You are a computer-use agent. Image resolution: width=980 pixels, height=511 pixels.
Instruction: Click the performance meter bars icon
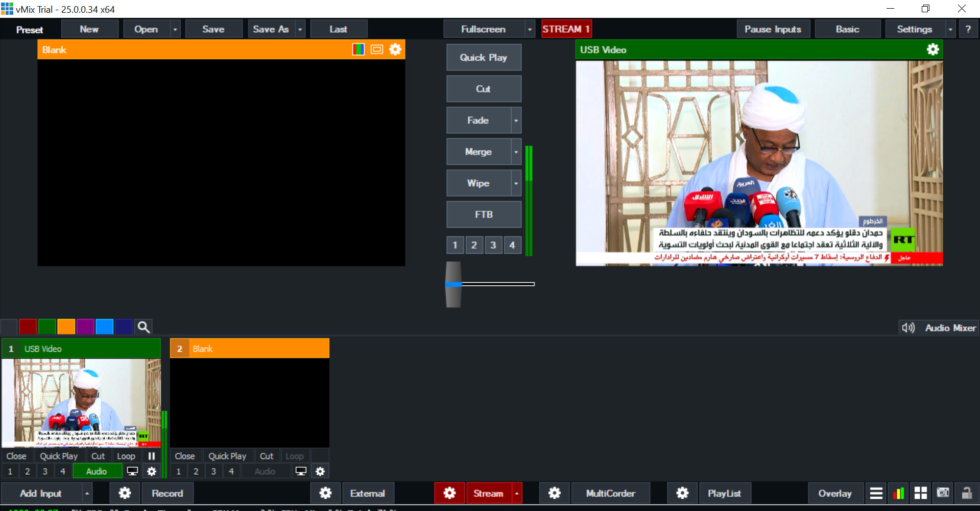click(x=898, y=493)
